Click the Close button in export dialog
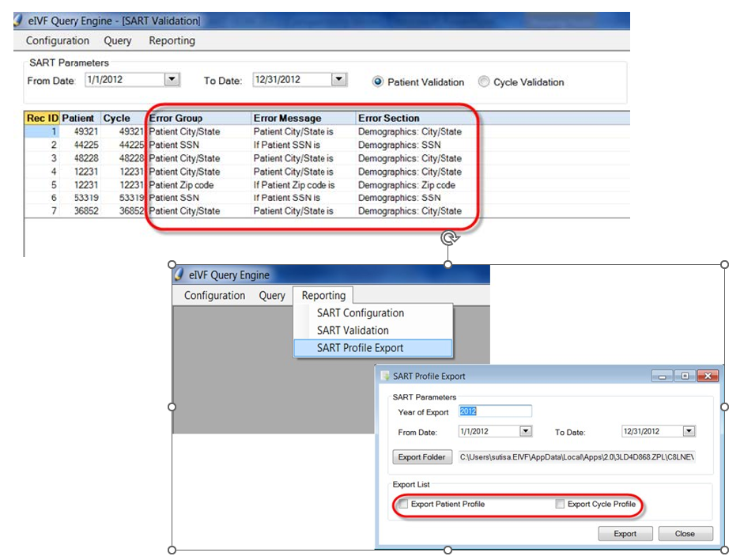The height and width of the screenshot is (560, 744). point(685,534)
